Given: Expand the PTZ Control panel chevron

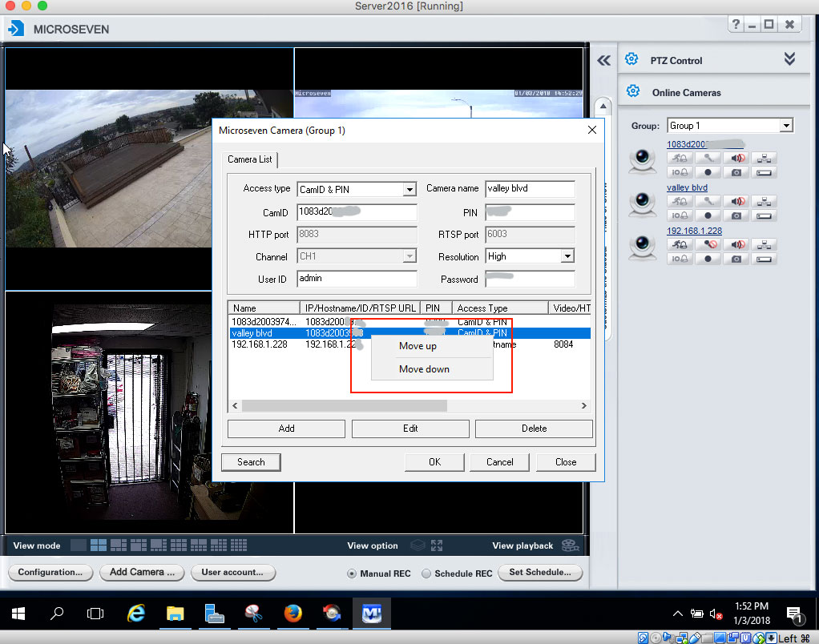Looking at the screenshot, I should tap(789, 58).
